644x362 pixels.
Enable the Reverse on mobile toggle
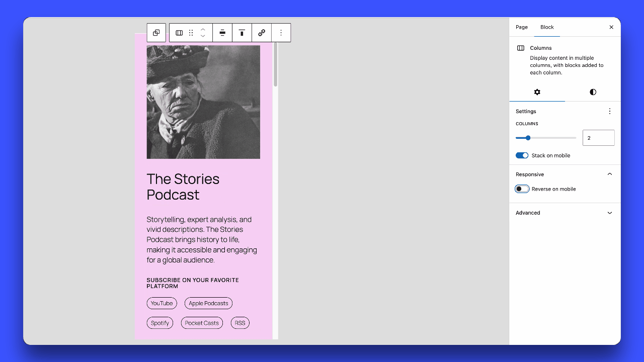[x=522, y=189]
